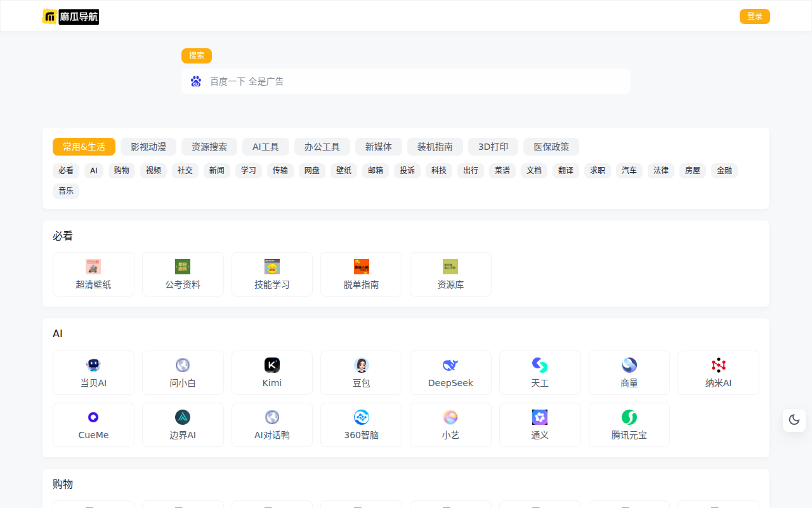Jump to 求职 subcategory tag
This screenshot has height=508, width=812.
pos(598,171)
